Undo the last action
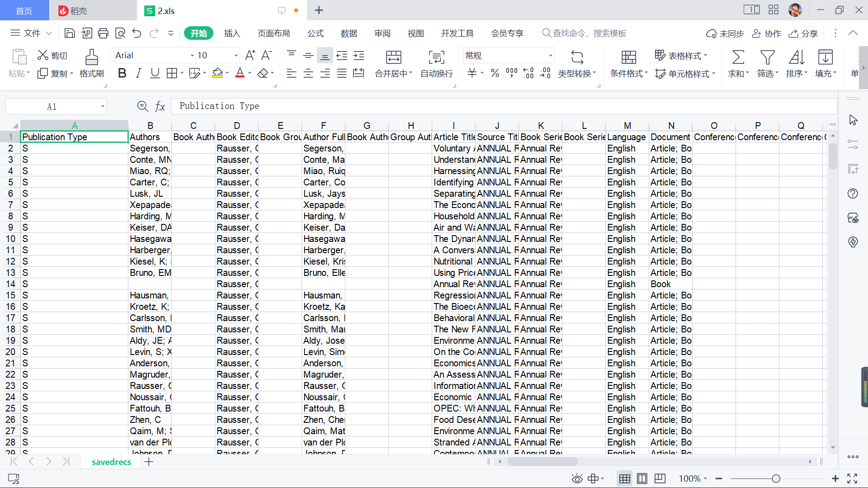The height and width of the screenshot is (488, 868). [137, 33]
